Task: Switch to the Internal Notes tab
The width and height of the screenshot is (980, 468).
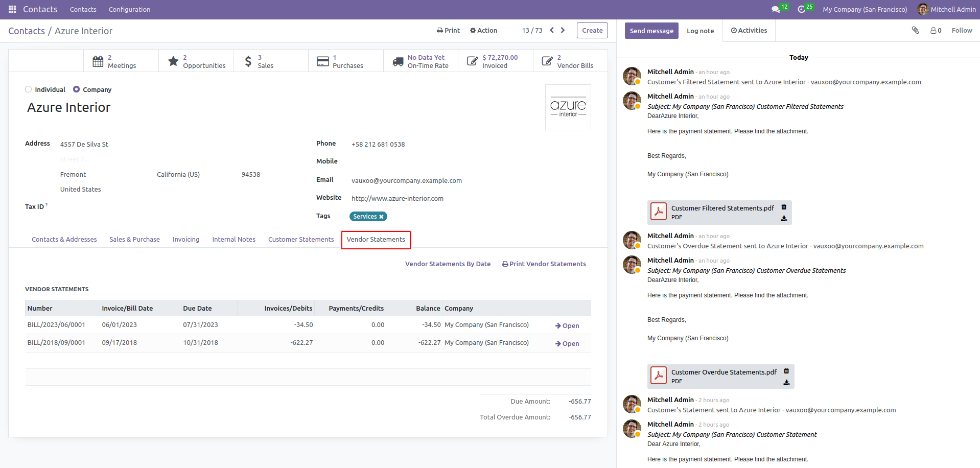Action: click(234, 239)
